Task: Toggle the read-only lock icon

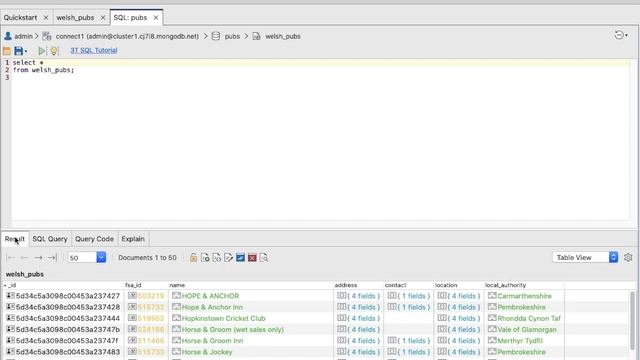Action: [193, 258]
